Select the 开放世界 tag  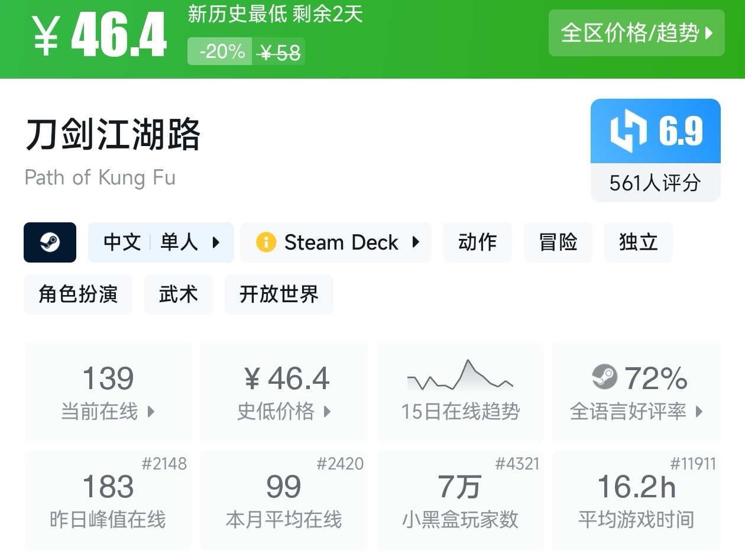pos(278,294)
